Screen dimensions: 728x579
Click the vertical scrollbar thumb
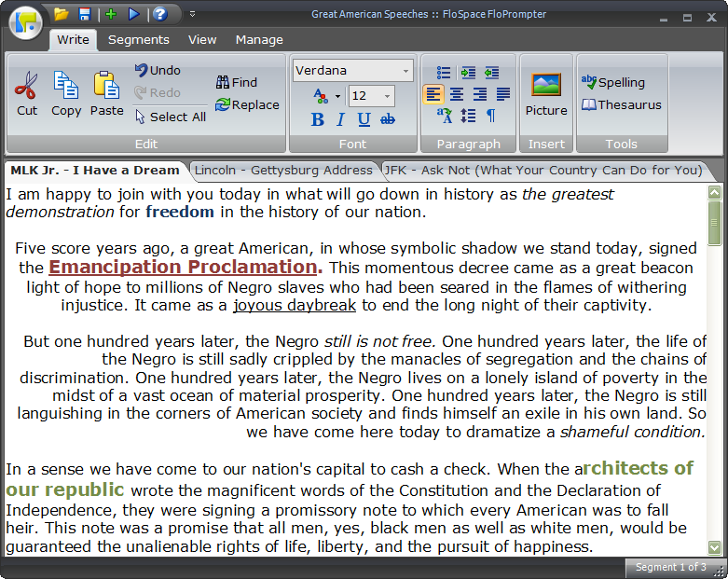tap(714, 223)
